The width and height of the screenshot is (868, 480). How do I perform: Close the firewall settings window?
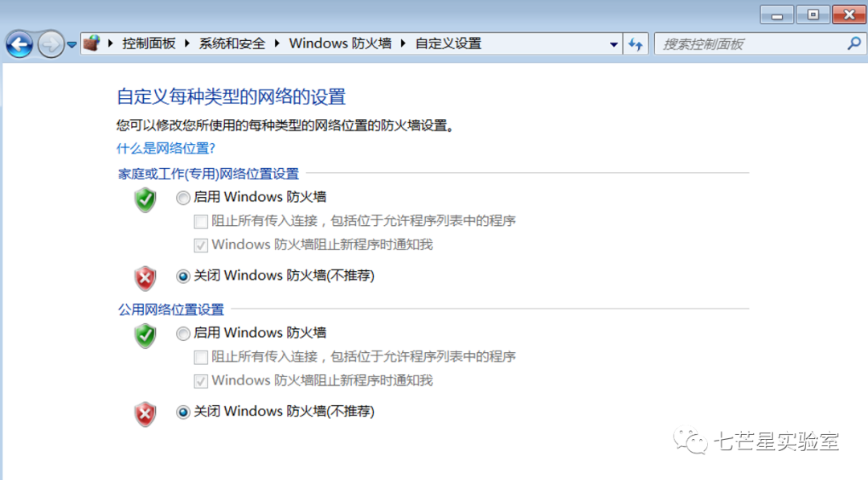click(850, 15)
